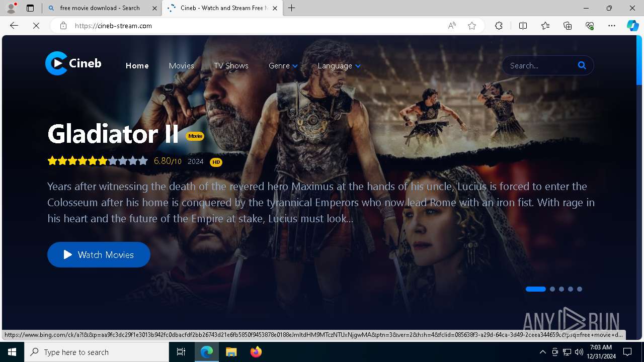Add this page to favorites

[472, 26]
